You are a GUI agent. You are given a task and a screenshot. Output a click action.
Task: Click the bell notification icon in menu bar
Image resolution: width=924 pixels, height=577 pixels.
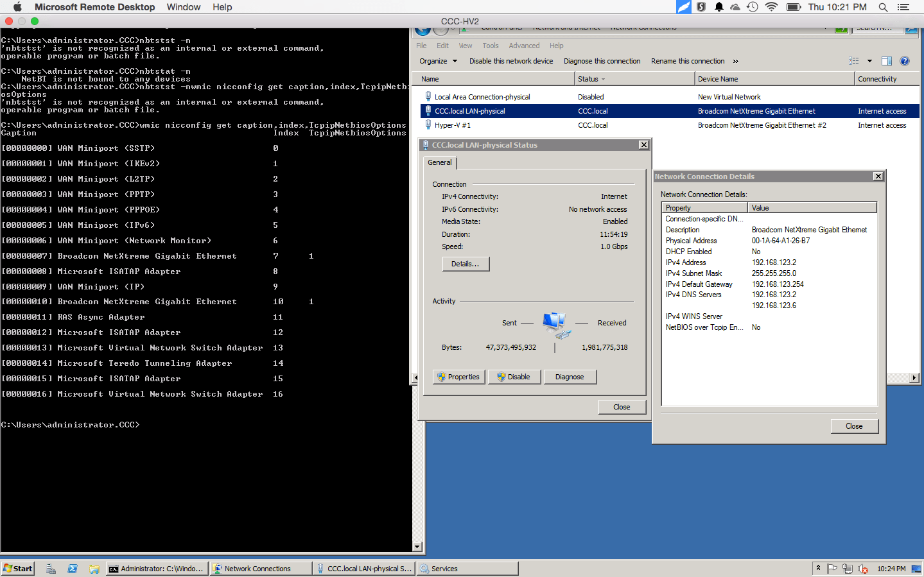(719, 7)
